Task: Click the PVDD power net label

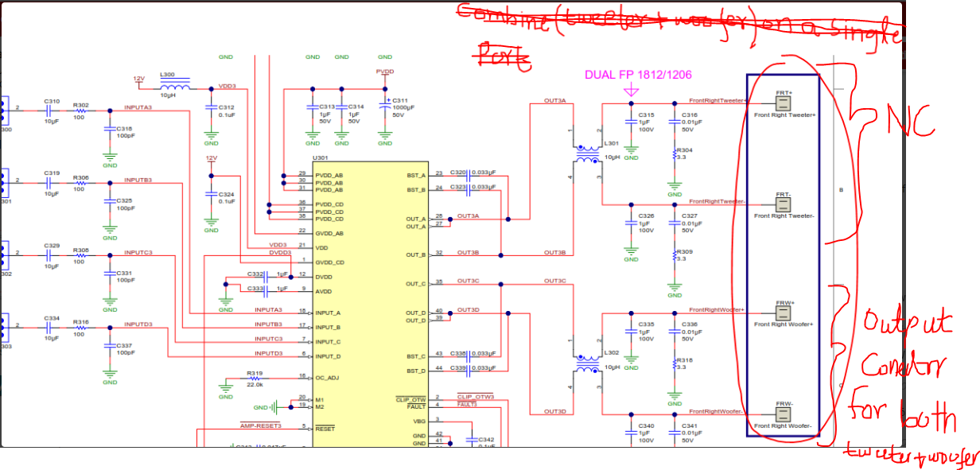Action: tap(385, 71)
